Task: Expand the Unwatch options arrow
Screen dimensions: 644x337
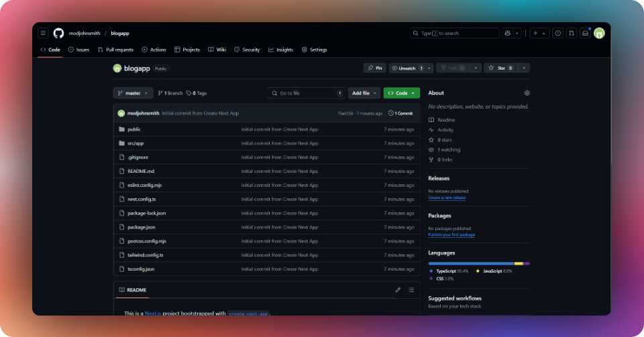Action: click(x=429, y=68)
